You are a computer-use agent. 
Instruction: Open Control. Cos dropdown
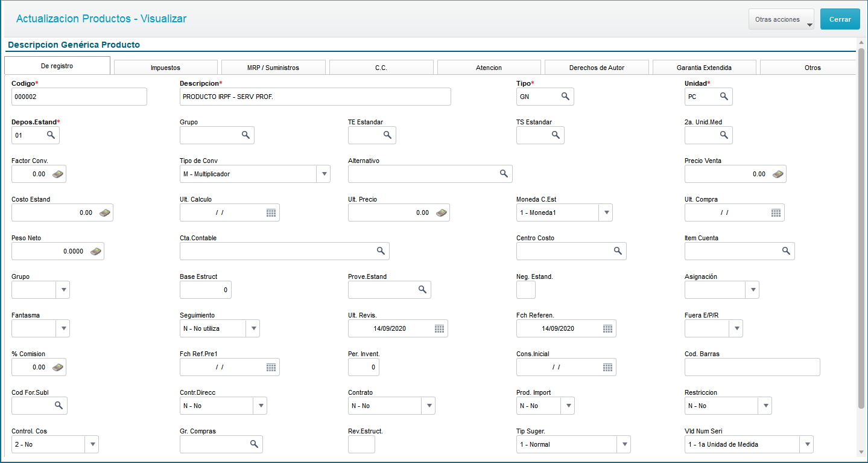(x=92, y=444)
